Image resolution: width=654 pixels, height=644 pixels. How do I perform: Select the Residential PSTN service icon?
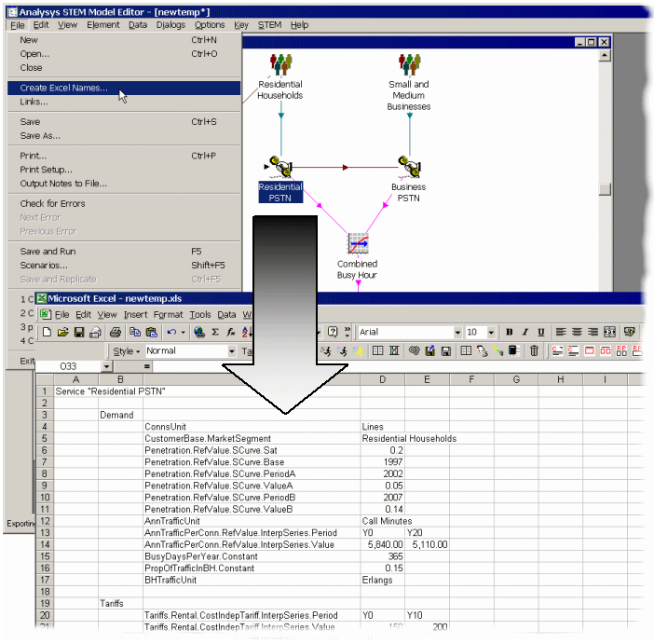(x=280, y=167)
